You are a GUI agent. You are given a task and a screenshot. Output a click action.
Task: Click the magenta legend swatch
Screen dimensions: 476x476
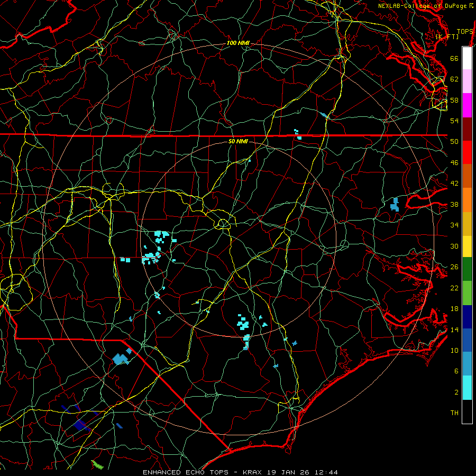[x=467, y=105]
